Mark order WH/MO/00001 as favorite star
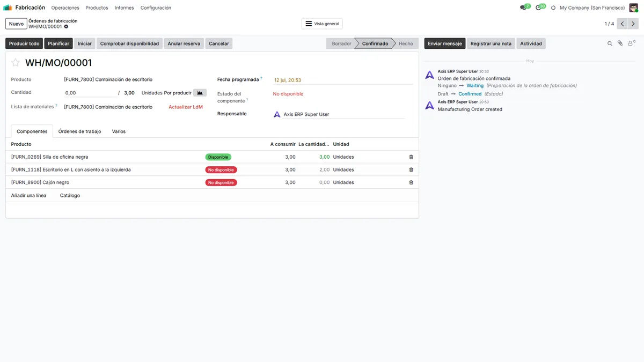644x362 pixels. click(16, 63)
